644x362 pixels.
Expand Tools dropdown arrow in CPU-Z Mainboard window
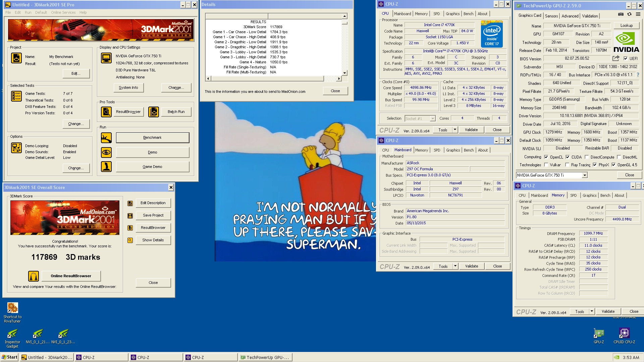click(x=455, y=266)
